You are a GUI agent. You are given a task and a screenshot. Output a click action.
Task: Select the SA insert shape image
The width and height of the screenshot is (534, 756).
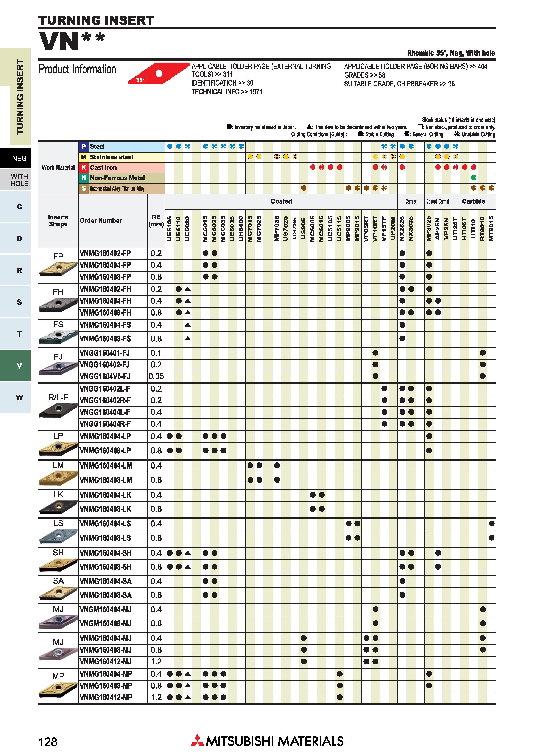(58, 593)
